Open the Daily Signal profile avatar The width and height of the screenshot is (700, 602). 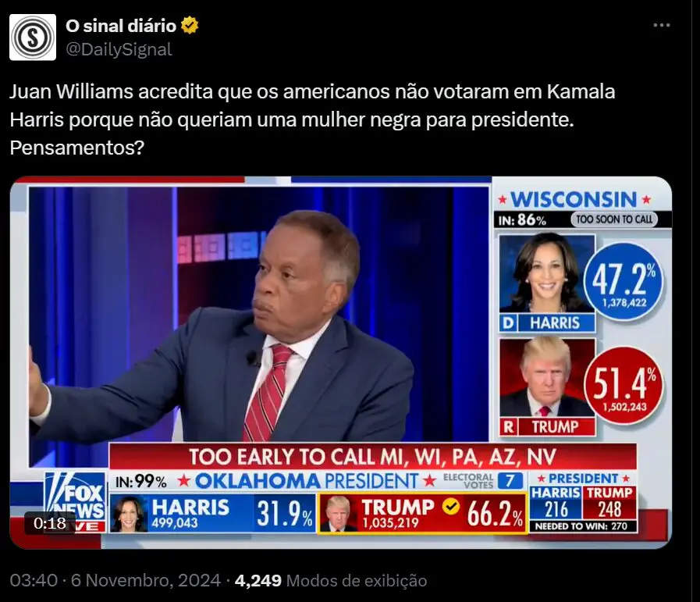click(33, 37)
